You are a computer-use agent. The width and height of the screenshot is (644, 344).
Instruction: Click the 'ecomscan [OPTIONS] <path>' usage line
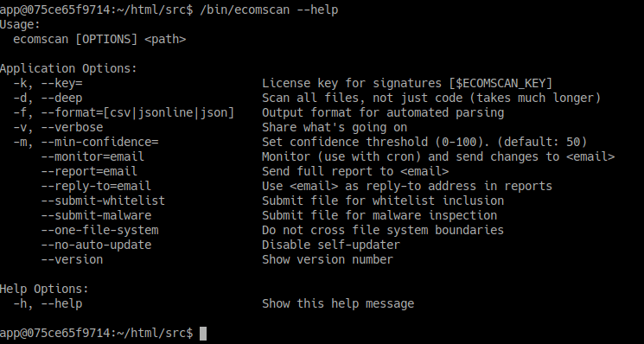tap(99, 40)
